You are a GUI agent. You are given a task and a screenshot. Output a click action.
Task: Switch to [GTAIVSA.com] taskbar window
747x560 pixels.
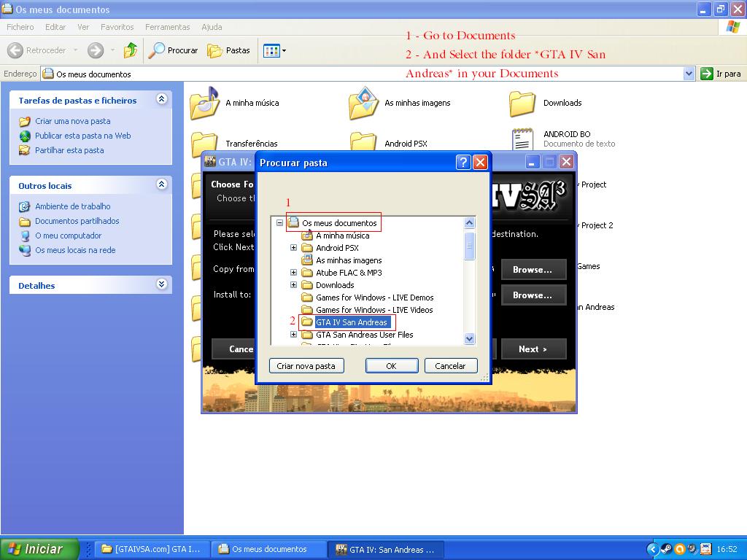pyautogui.click(x=150, y=549)
